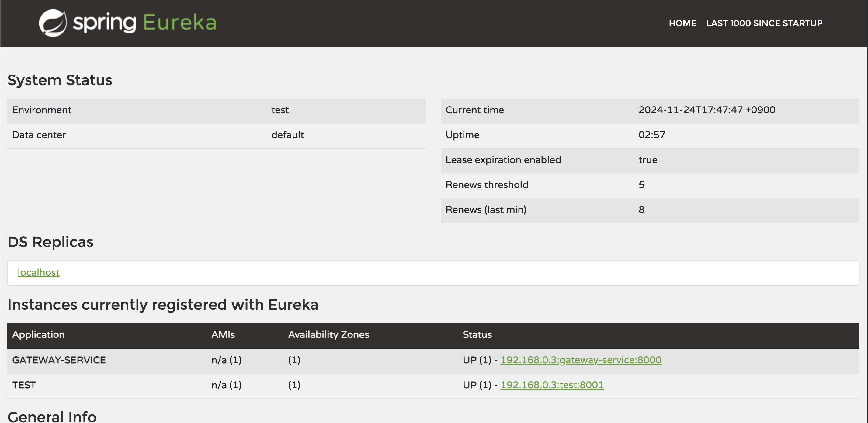This screenshot has width=868, height=423.
Task: Click the System Status heading
Action: point(60,80)
